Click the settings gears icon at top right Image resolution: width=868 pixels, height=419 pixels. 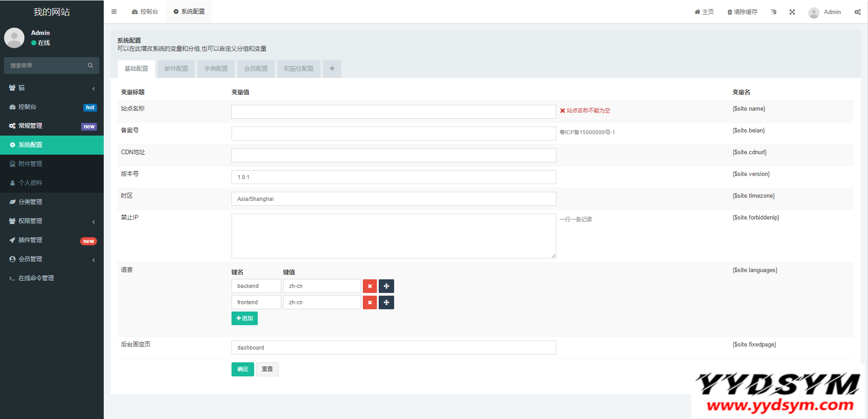coord(857,12)
